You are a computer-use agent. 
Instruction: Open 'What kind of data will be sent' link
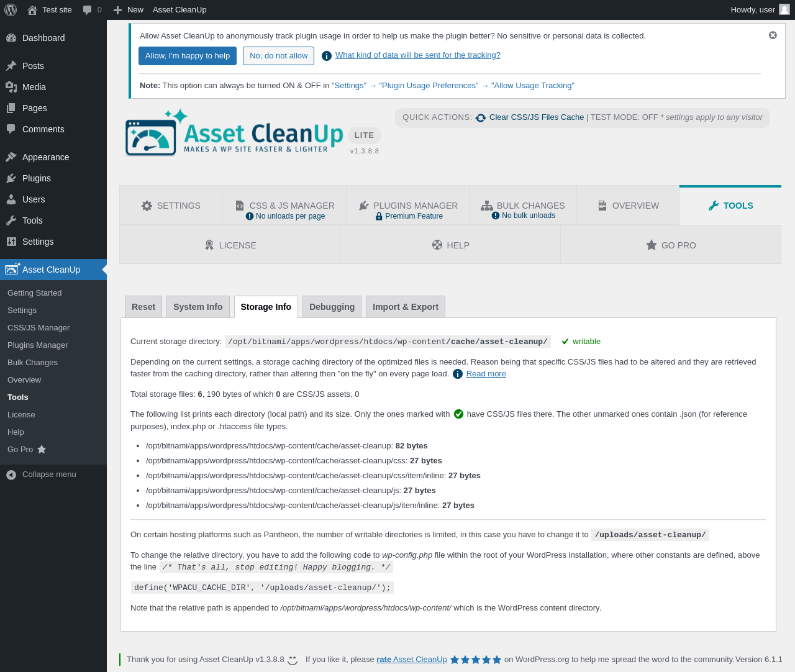coord(418,55)
